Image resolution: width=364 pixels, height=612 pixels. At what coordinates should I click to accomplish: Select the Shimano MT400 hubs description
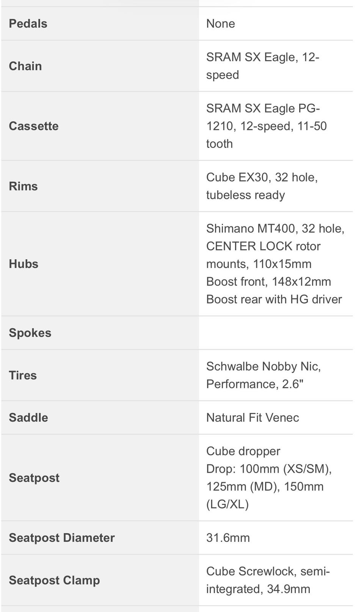click(275, 264)
